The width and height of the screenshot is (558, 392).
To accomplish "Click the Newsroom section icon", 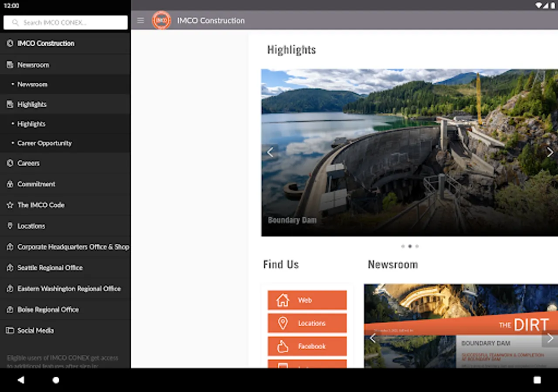I will point(10,65).
